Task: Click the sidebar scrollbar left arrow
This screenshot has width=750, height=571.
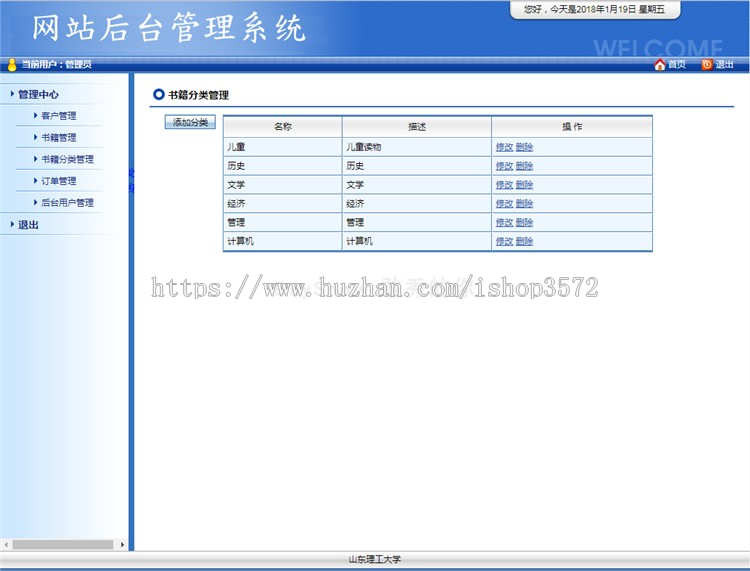Action: click(6, 545)
